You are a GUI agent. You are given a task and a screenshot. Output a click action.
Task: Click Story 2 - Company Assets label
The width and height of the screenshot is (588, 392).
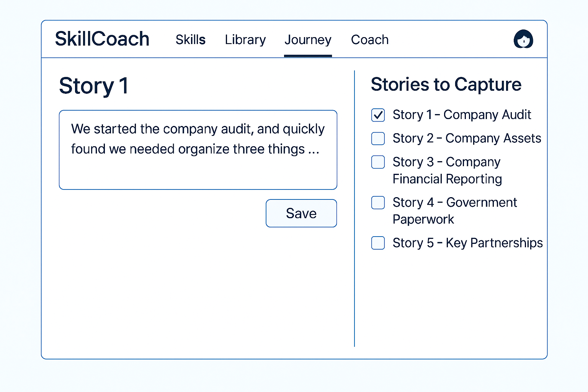467,139
